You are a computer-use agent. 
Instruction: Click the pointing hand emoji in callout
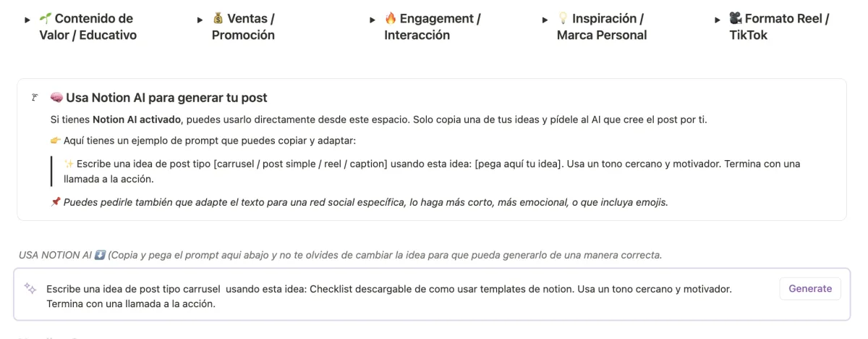click(56, 141)
